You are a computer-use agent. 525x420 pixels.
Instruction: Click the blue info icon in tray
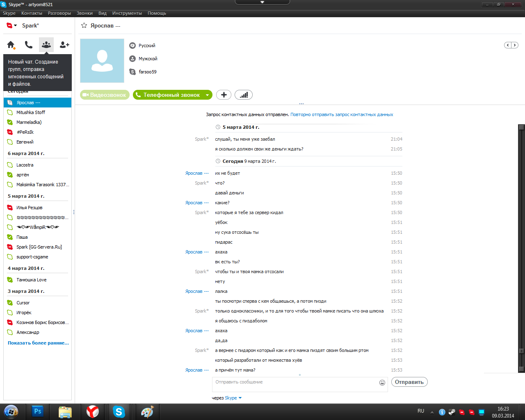[442, 412]
